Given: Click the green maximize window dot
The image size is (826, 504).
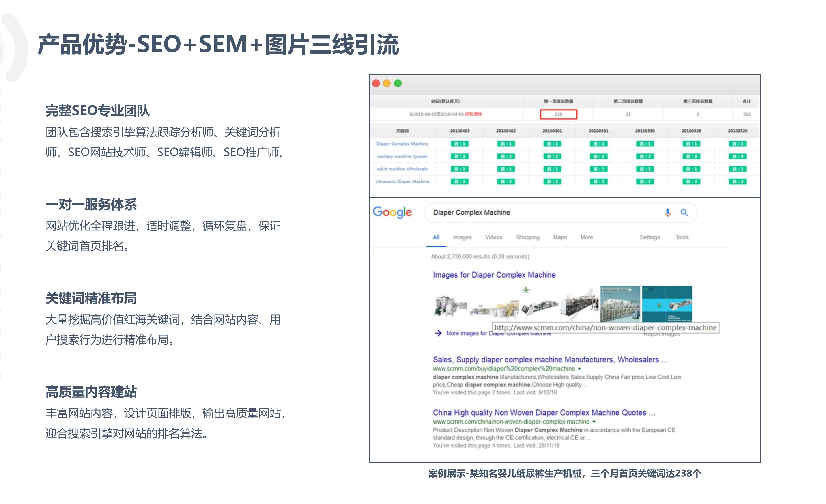Looking at the screenshot, I should pos(398,83).
